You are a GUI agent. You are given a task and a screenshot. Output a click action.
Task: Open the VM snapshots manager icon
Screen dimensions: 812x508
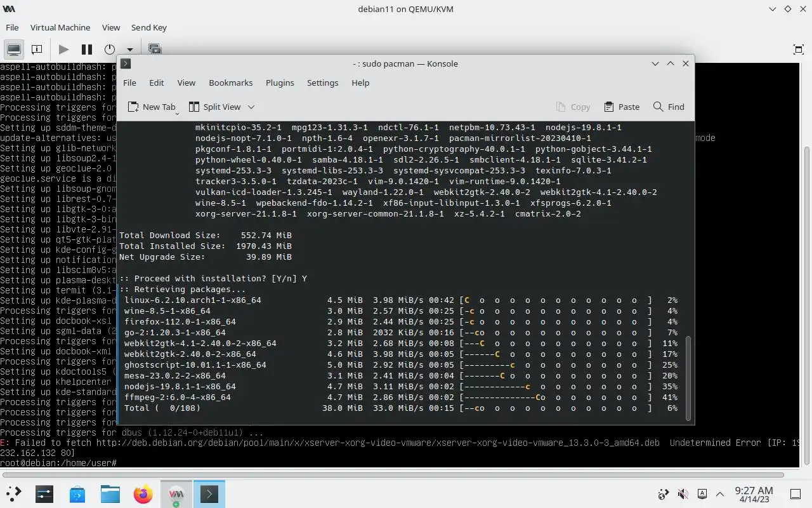pyautogui.click(x=154, y=49)
